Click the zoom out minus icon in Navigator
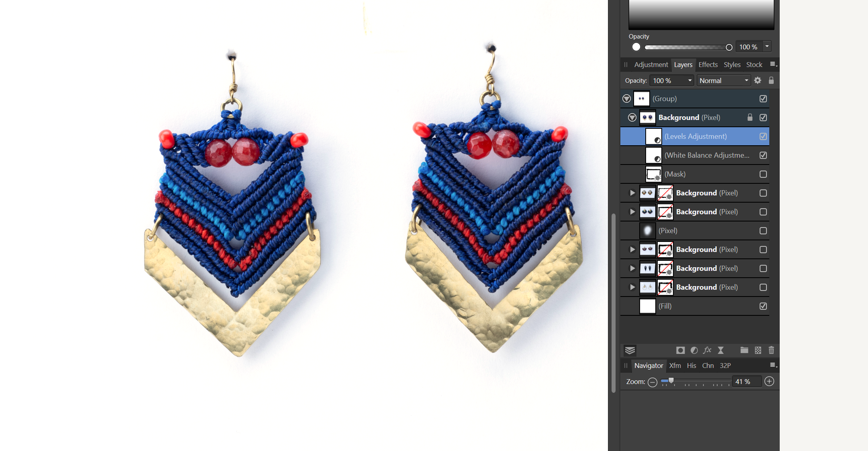Viewport: 868px width, 451px height. point(653,382)
